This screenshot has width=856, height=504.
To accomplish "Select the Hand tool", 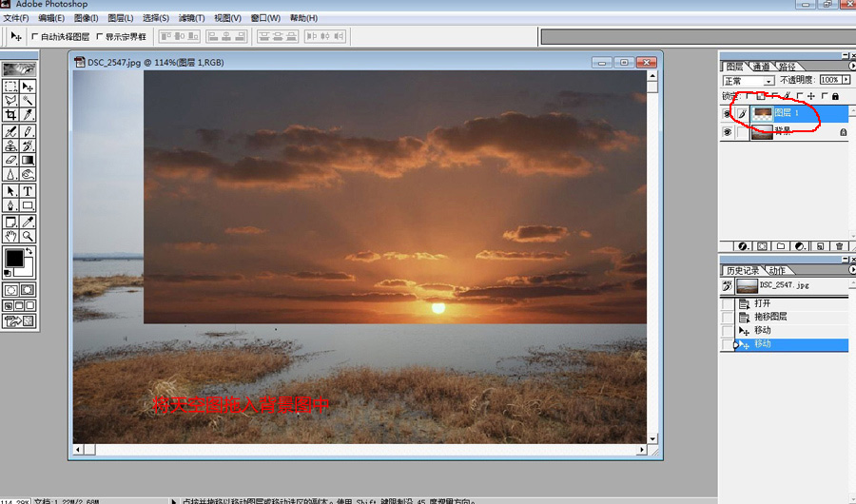I will [10, 236].
